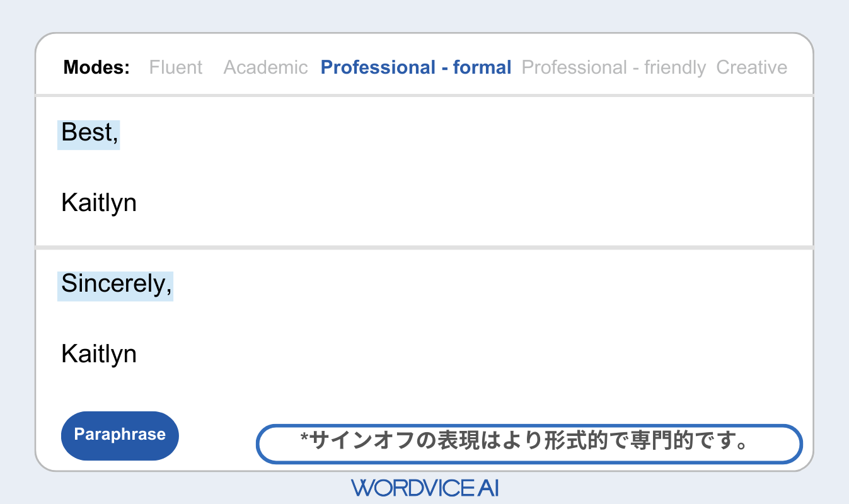Select the Academic mode tab
This screenshot has height=504, width=849.
click(265, 67)
